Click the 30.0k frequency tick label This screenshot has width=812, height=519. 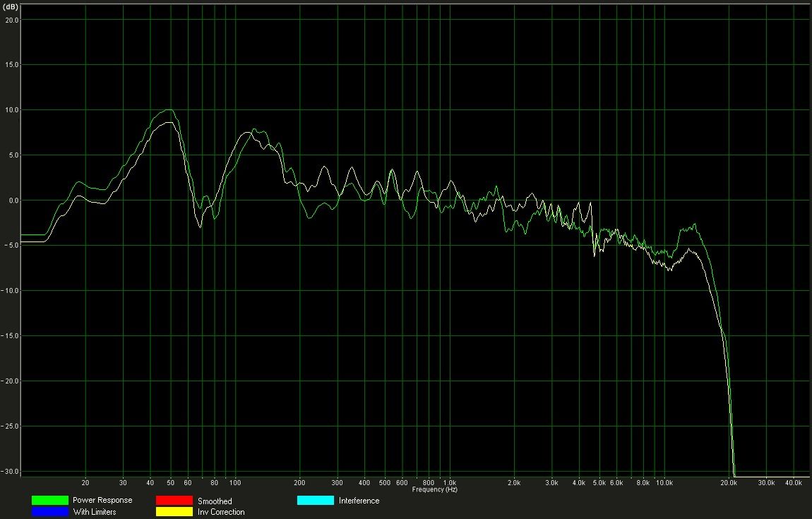click(766, 483)
